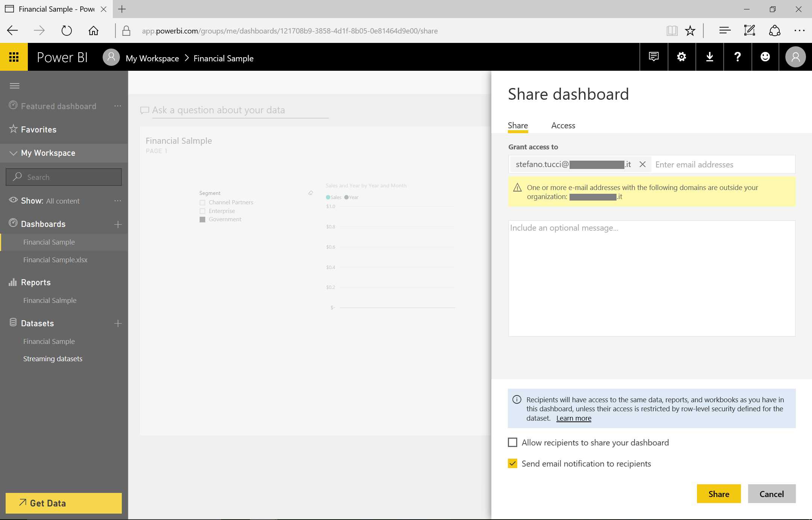Open Favorites in the navigation pane
The width and height of the screenshot is (812, 520).
coord(39,129)
